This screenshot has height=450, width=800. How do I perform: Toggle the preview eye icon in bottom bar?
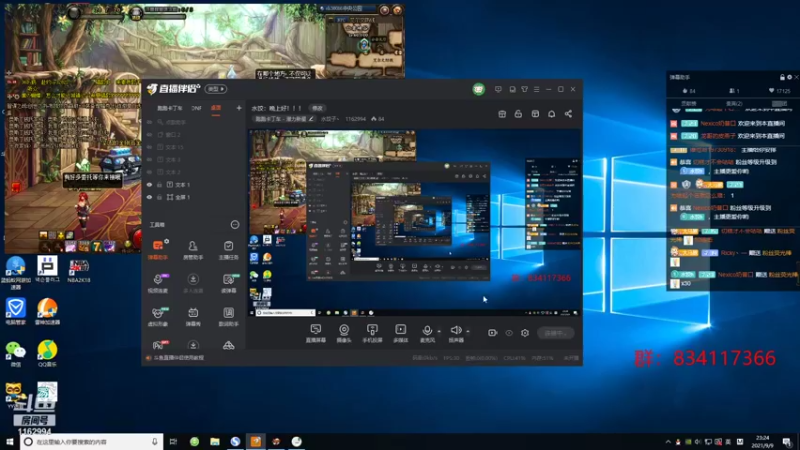[509, 333]
